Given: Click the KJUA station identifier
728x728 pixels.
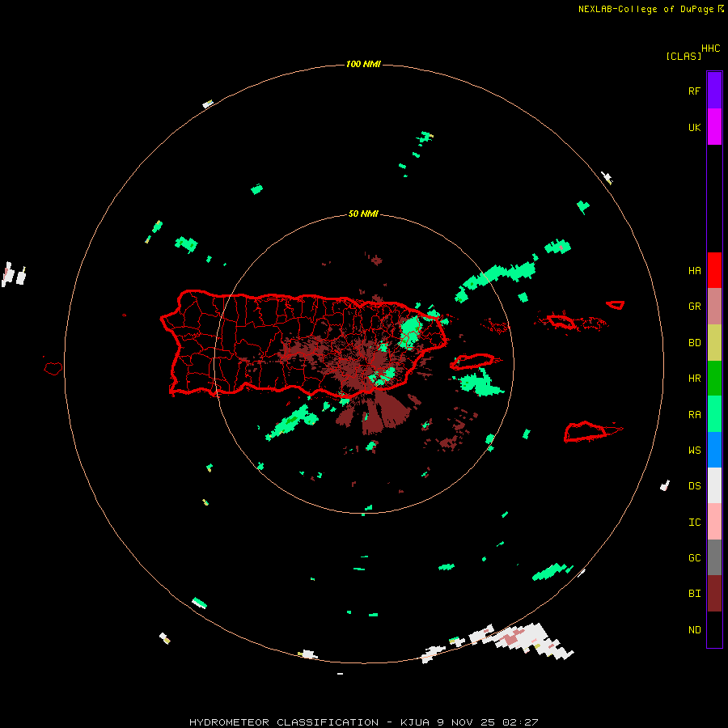Looking at the screenshot, I should [415, 722].
